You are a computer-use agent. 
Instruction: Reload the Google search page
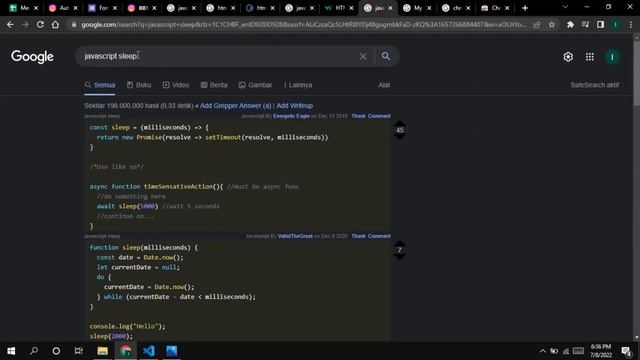40,24
